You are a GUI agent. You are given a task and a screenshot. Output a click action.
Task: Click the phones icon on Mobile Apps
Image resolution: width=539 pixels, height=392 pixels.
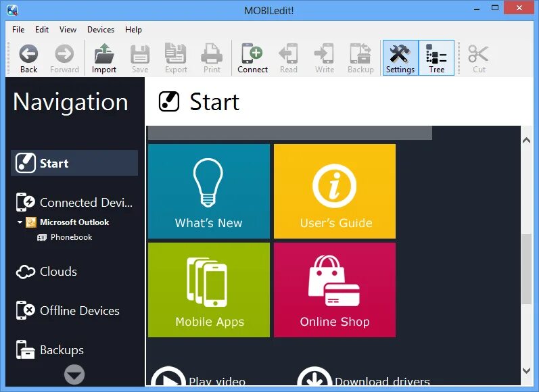pos(207,282)
